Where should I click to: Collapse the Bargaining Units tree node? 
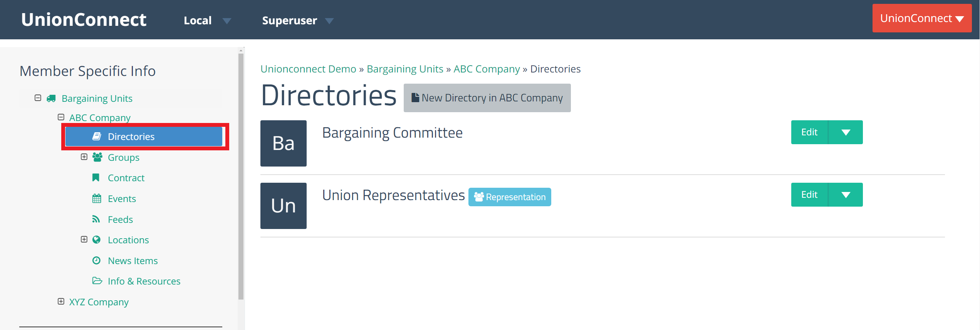pyautogui.click(x=38, y=98)
